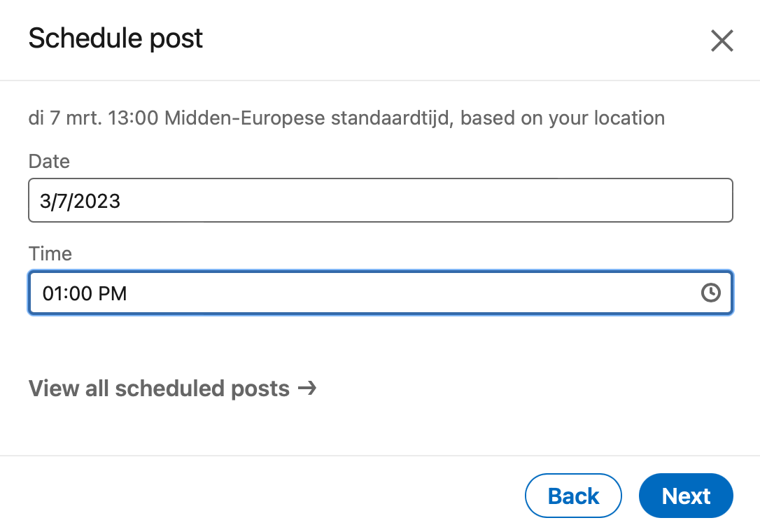Click the di 7 mrt. 13:00 summary text

tap(94, 118)
